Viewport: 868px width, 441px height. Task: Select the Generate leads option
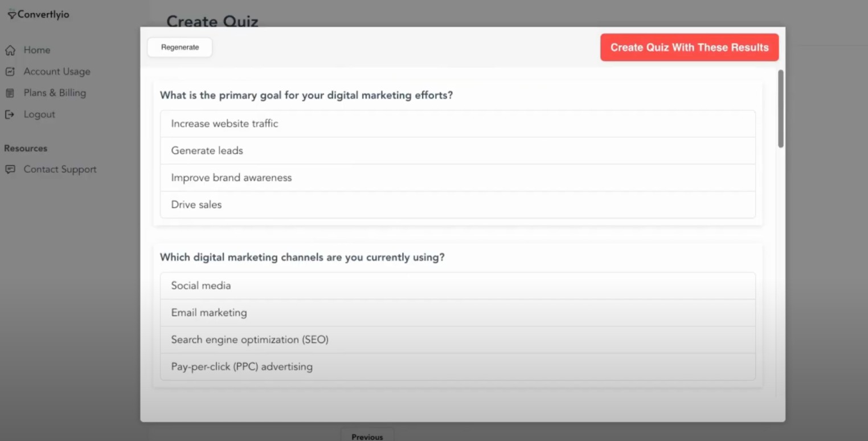(458, 151)
